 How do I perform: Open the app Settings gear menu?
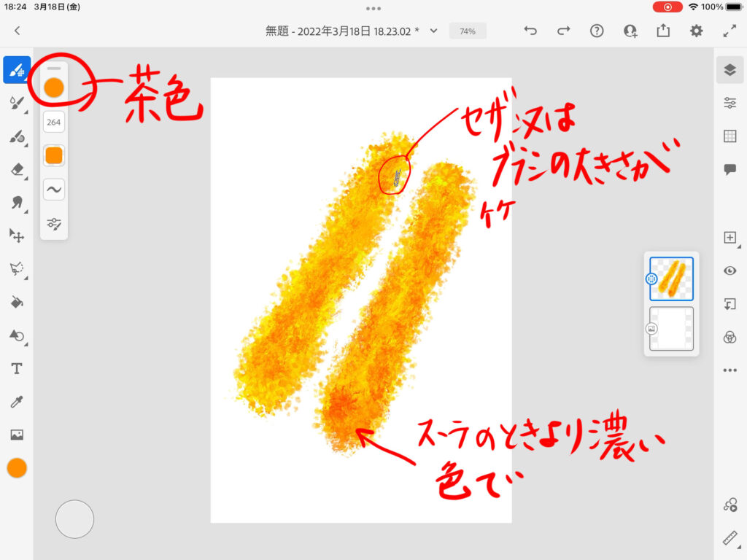pyautogui.click(x=697, y=31)
